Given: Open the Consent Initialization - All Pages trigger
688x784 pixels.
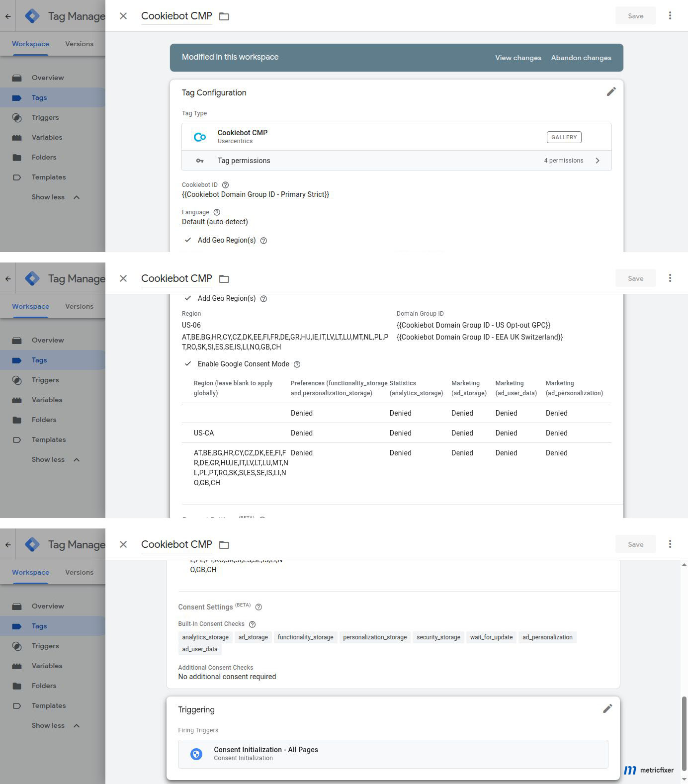Looking at the screenshot, I should (x=393, y=754).
